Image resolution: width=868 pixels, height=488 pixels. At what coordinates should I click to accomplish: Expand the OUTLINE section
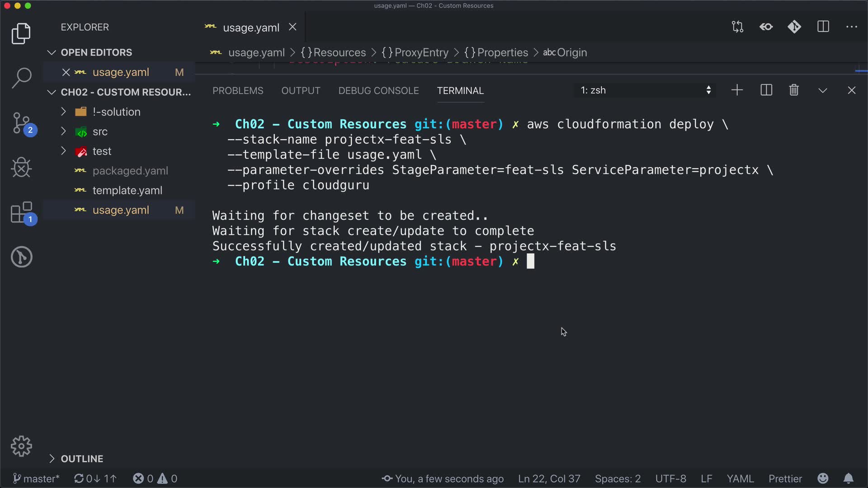[82, 459]
